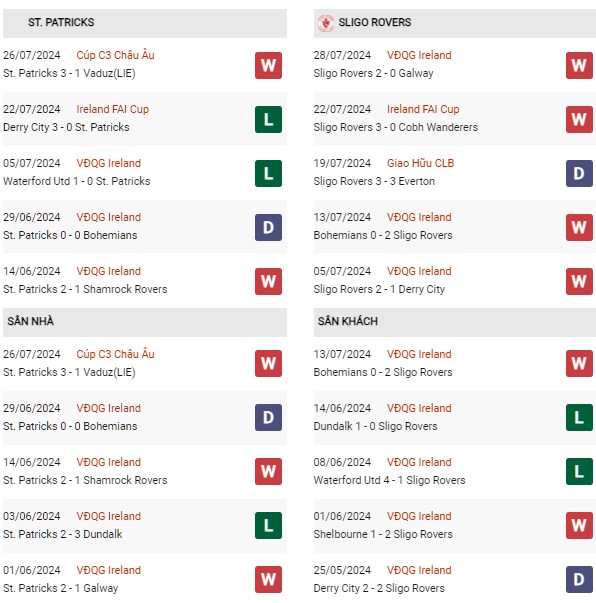Image resolution: width=596 pixels, height=603 pixels.
Task: Click W badge for Sligo Rovers 2-0 Galway
Action: (x=579, y=65)
